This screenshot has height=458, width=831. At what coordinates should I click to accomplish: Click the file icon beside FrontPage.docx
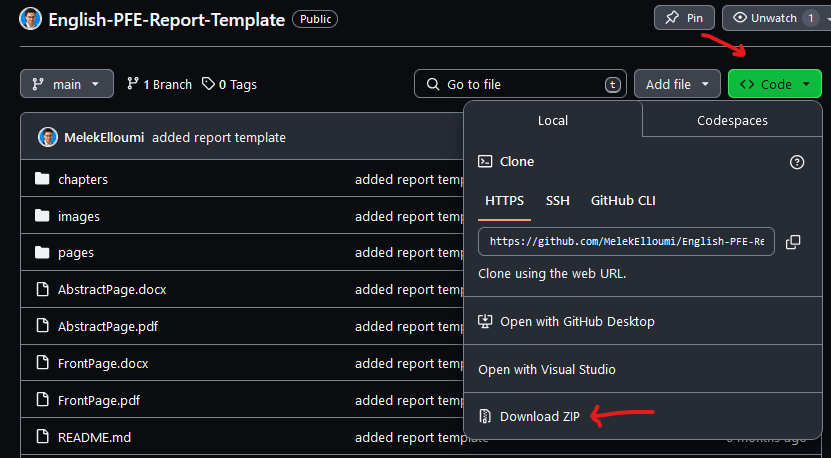(42, 363)
